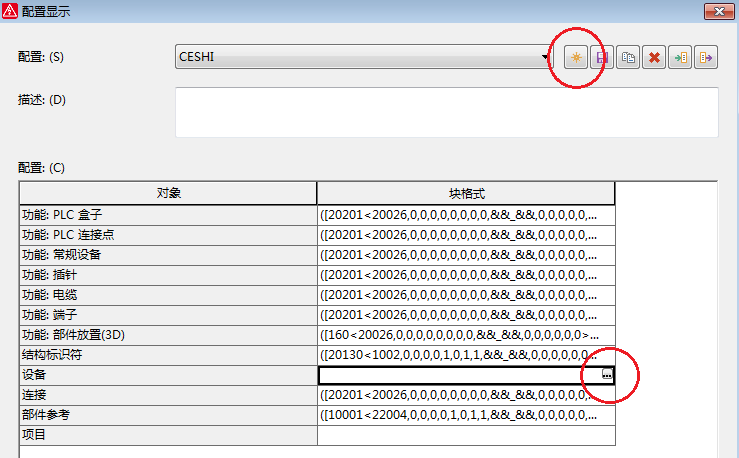
Task: Click the app logo in title bar
Action: pos(11,11)
